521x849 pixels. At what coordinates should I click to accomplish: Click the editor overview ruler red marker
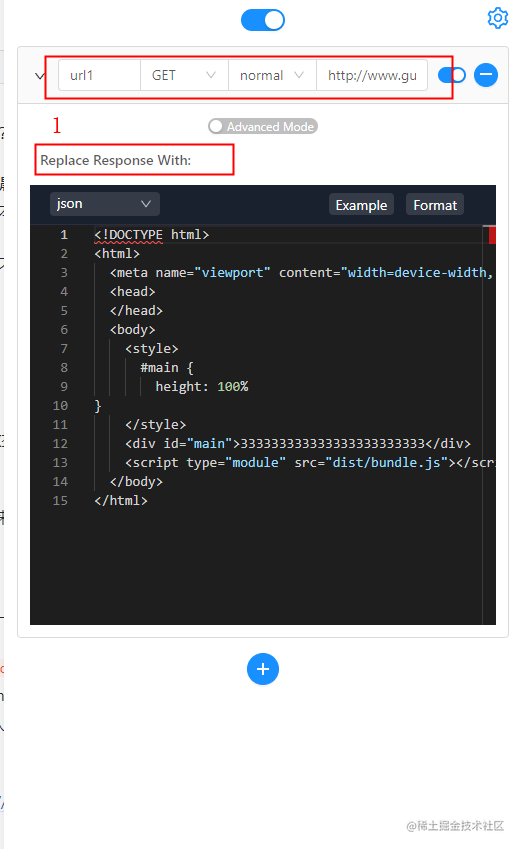click(492, 236)
